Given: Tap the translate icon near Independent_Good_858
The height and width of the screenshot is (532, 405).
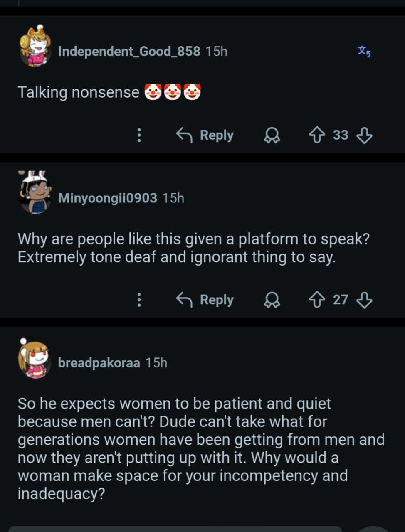Looking at the screenshot, I should tap(364, 52).
